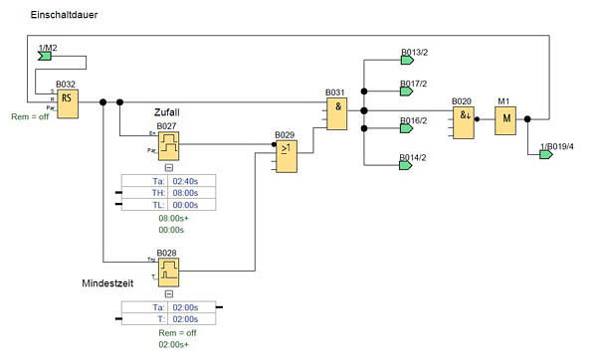Click the B016/2 output connector
The height and width of the screenshot is (364, 597).
tap(406, 128)
